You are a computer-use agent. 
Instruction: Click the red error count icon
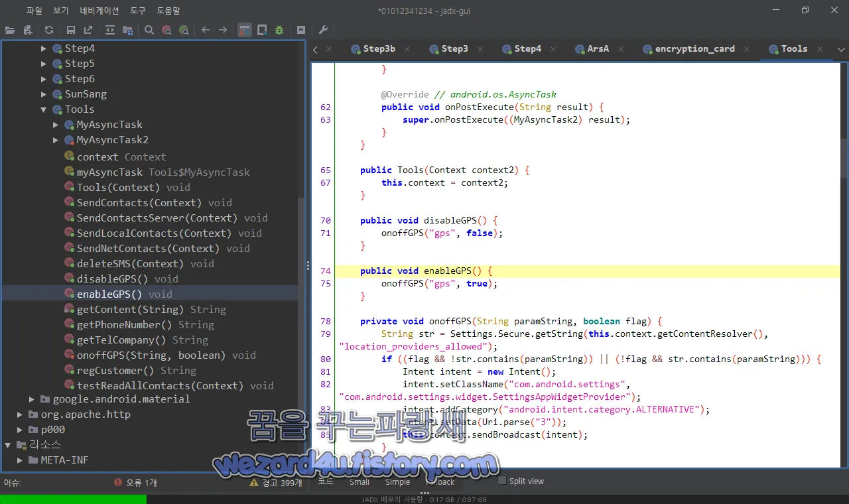pyautogui.click(x=118, y=483)
